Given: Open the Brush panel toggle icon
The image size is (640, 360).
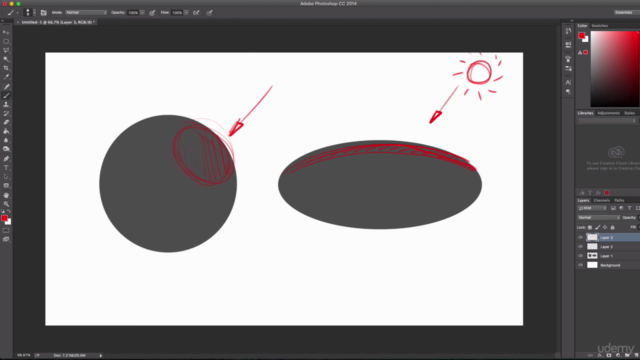Looking at the screenshot, I should coord(44,13).
